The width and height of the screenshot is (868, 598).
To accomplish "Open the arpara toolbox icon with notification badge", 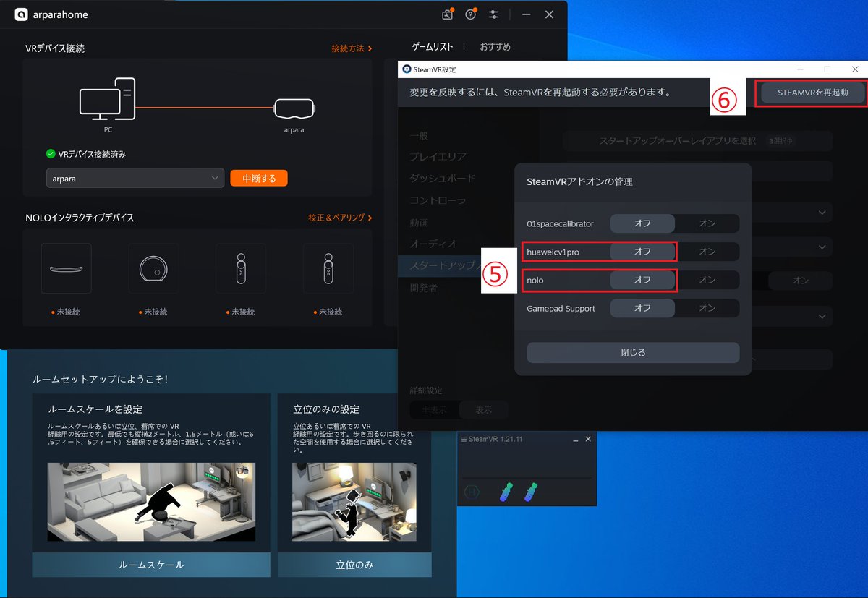I will point(447,14).
